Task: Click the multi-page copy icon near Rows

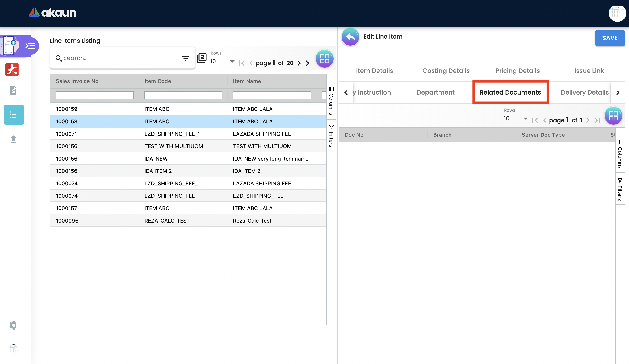Action: [201, 58]
